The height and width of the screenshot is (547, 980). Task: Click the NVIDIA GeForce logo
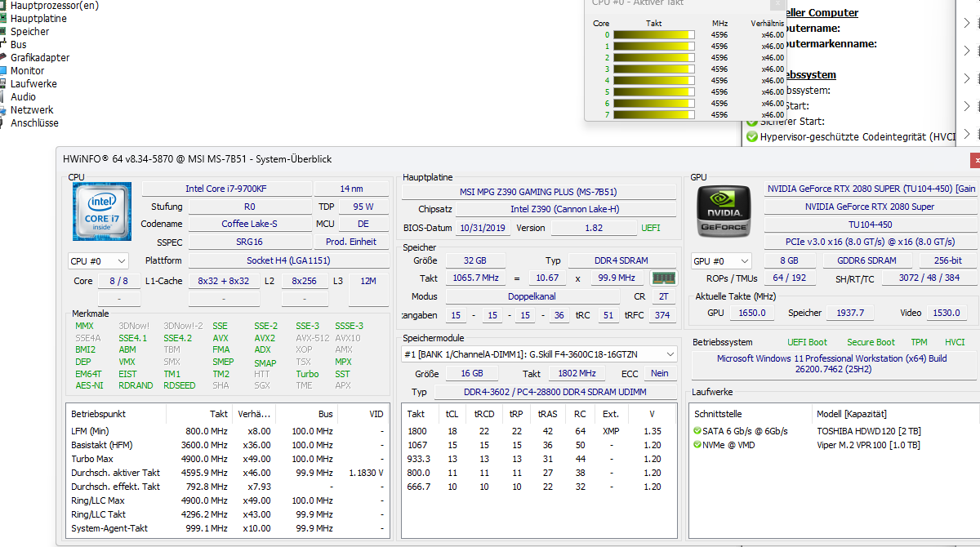pos(723,213)
